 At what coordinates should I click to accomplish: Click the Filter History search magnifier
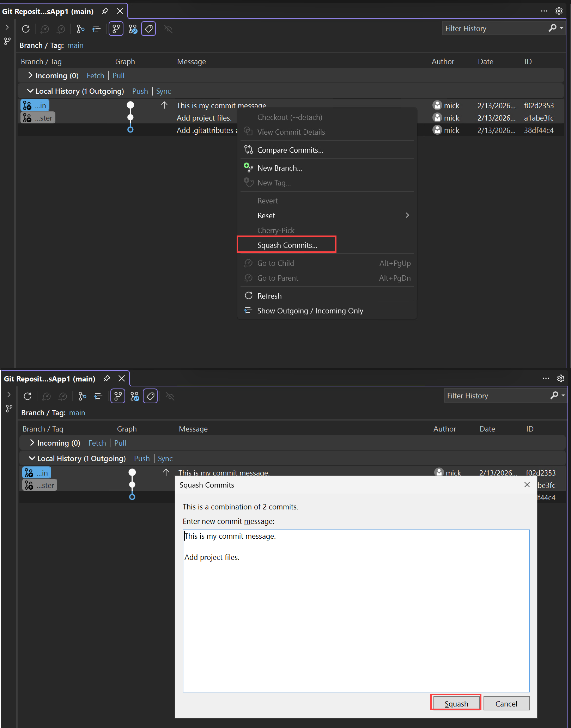point(553,28)
